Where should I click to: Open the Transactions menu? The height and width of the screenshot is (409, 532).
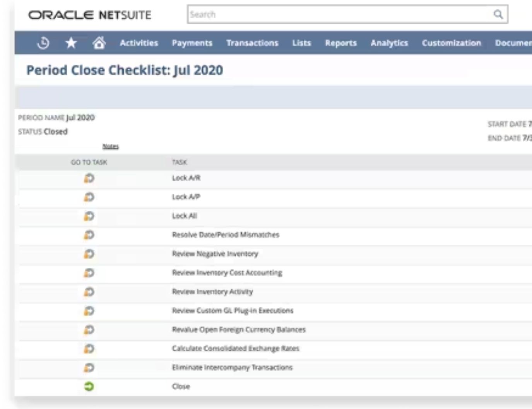coord(252,43)
